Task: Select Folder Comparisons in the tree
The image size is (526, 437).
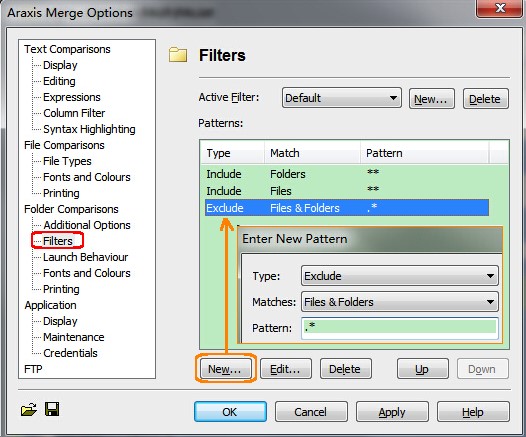Action: tap(71, 209)
